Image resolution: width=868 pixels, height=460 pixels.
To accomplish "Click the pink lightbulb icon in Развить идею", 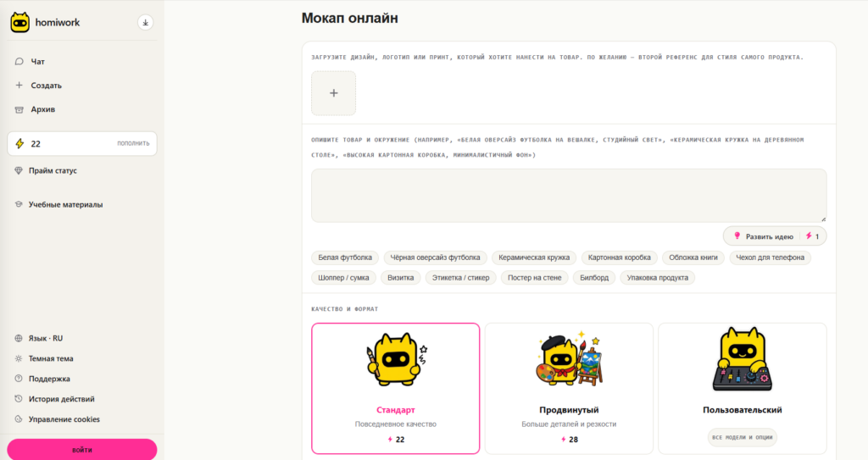I will [737, 236].
